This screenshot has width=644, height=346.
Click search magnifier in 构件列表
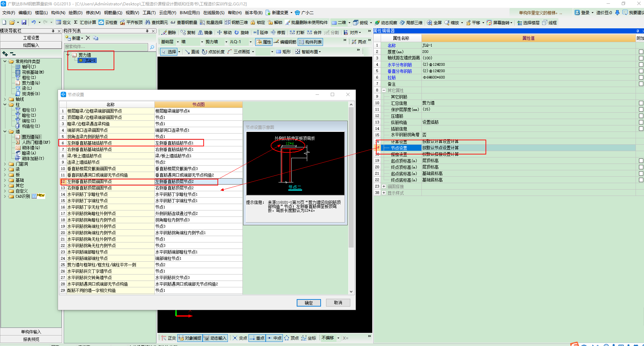(x=152, y=47)
